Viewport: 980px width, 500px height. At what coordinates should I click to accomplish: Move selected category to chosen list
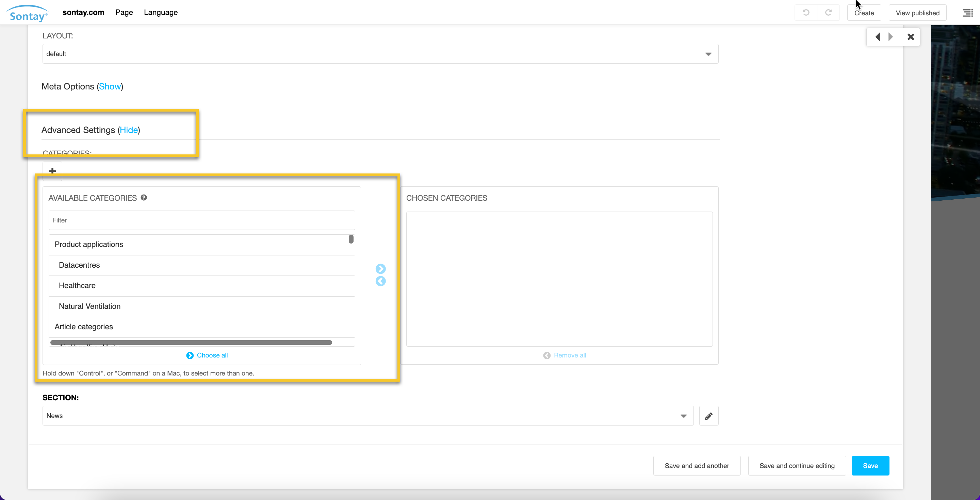pyautogui.click(x=380, y=269)
